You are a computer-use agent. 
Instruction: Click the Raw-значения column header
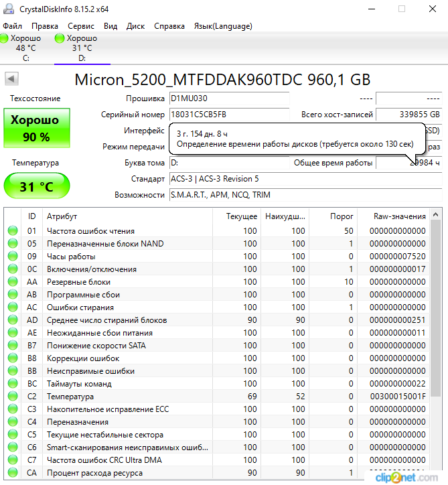coord(400,216)
